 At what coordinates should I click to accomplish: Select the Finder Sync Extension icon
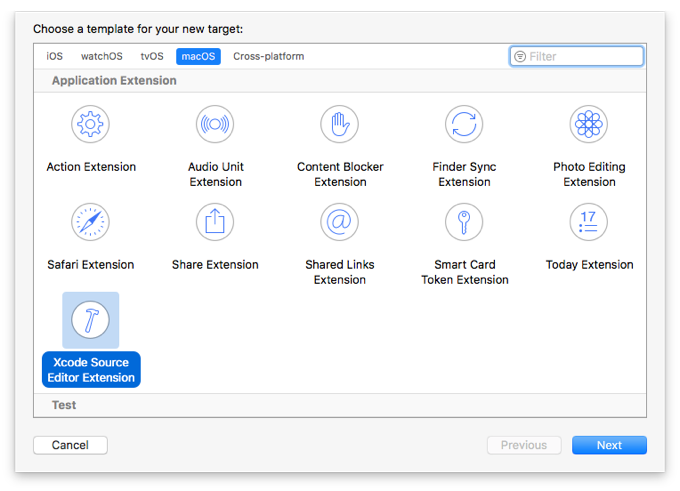pos(464,124)
